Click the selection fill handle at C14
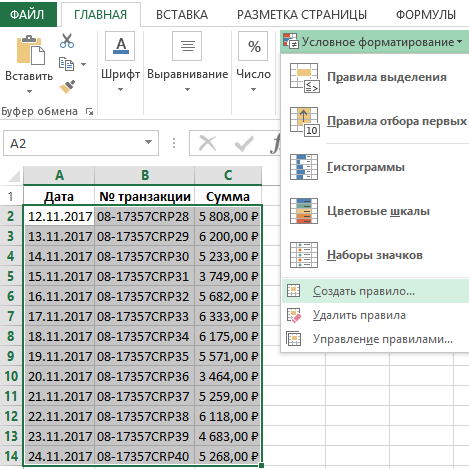 click(261, 465)
